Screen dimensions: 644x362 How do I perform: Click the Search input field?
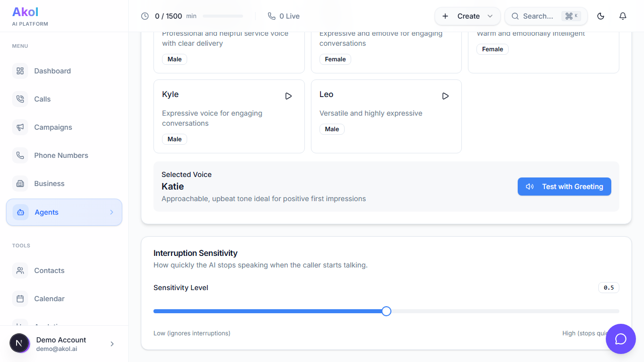[x=537, y=16]
